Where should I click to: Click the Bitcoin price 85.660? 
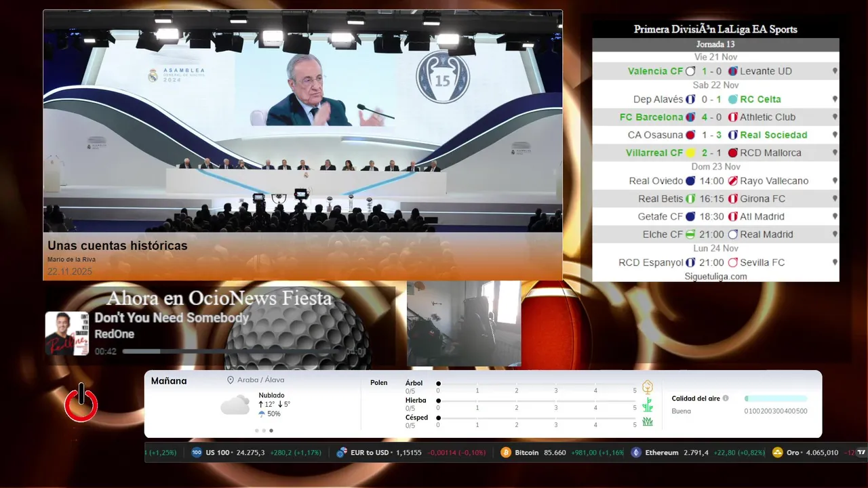click(x=555, y=452)
